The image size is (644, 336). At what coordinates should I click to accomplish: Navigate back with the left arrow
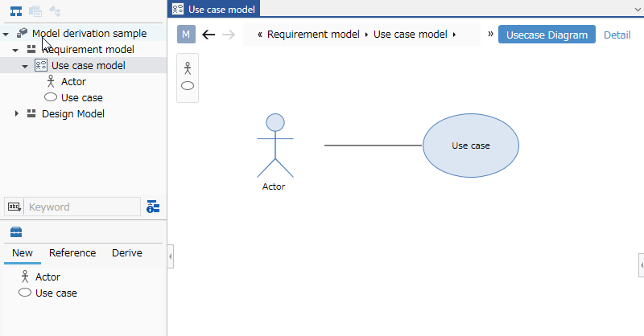208,35
